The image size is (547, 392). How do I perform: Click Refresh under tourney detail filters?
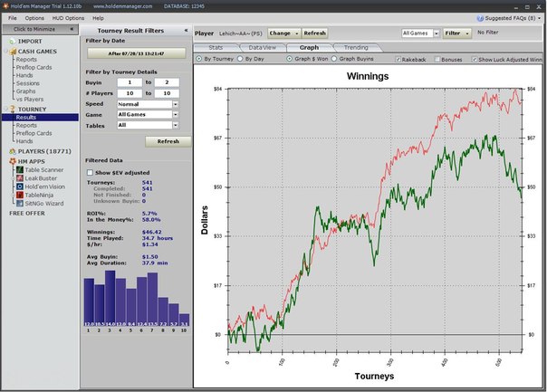tap(168, 141)
